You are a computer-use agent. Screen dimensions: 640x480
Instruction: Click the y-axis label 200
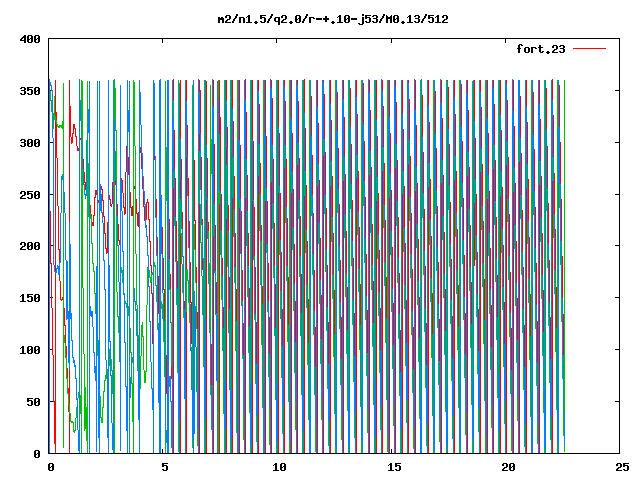coord(30,246)
